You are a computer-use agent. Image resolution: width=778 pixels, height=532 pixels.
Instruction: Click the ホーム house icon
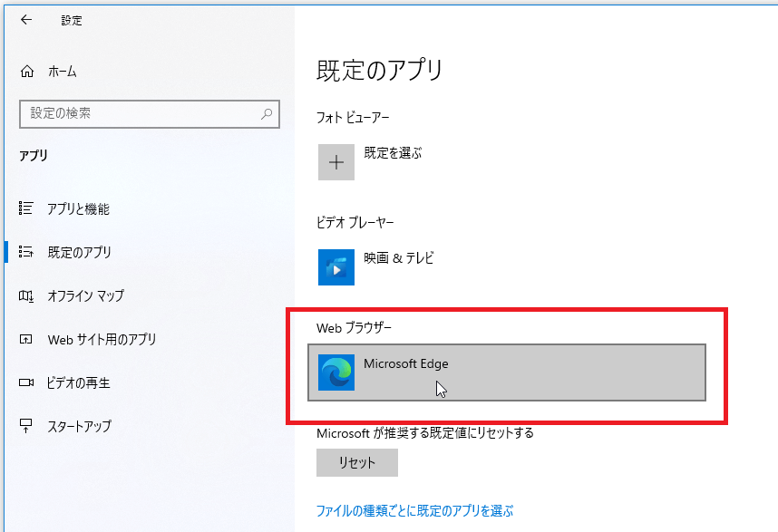27,72
